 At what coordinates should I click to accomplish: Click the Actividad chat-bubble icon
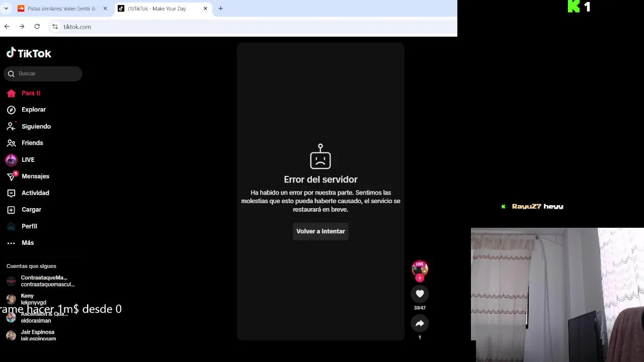[x=11, y=193]
